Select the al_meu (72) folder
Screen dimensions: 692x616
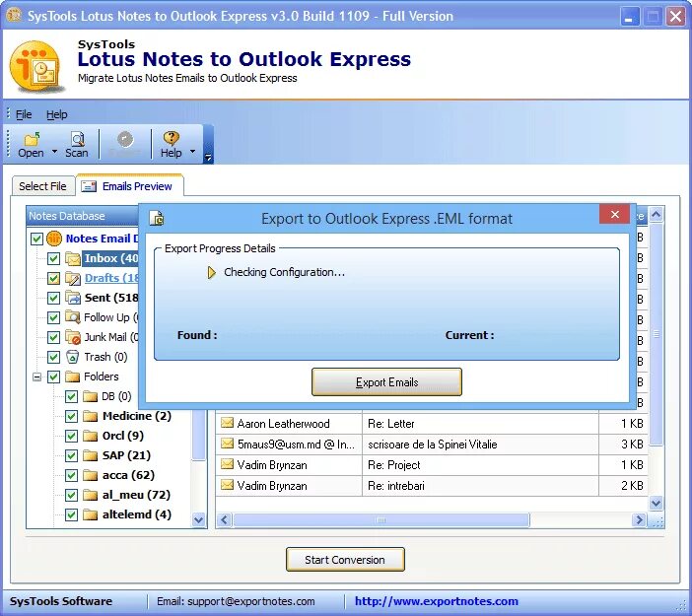tap(136, 495)
